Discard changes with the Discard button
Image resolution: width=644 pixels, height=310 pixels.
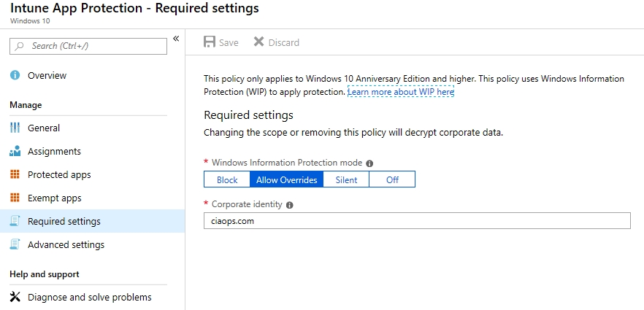coord(277,42)
